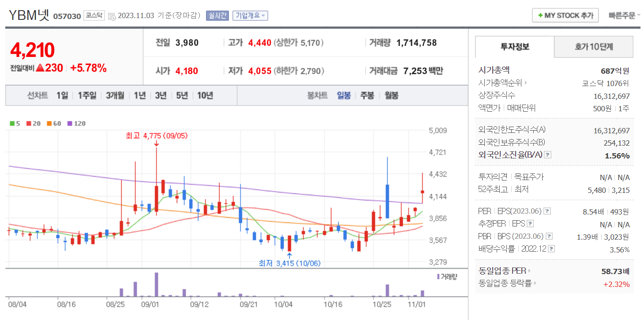Click the 상한가 5,170 label
Screen dimensions: 644x320
click(299, 43)
